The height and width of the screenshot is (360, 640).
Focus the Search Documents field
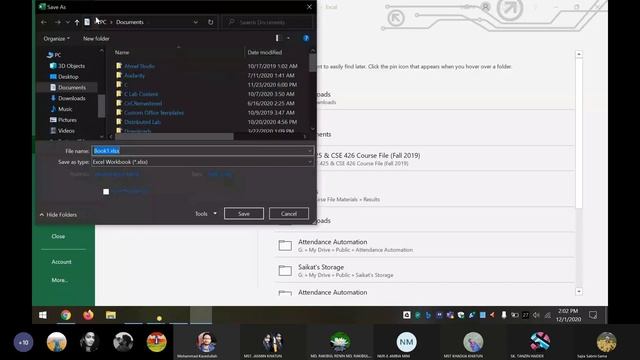point(267,22)
